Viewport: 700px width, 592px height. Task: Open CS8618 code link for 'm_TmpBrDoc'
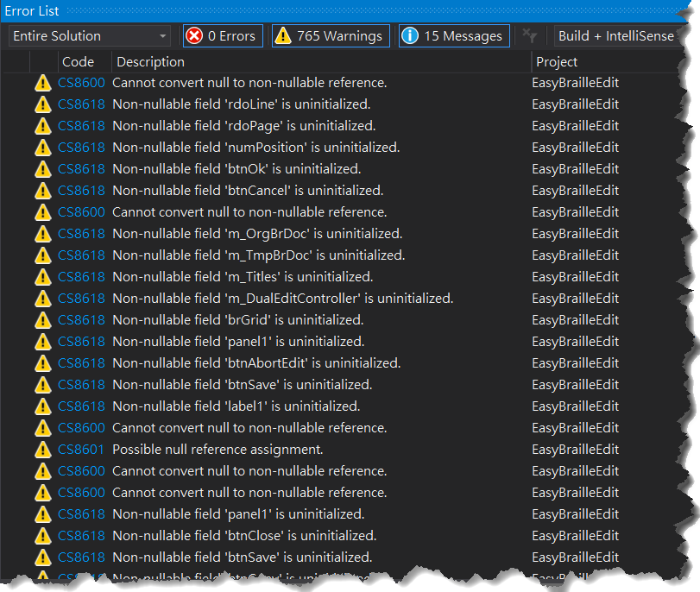point(81,255)
